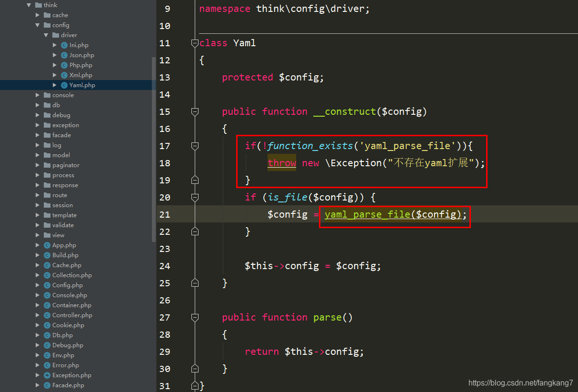Select Debug.php in the project tree
The height and width of the screenshot is (392, 578).
coord(78,345)
